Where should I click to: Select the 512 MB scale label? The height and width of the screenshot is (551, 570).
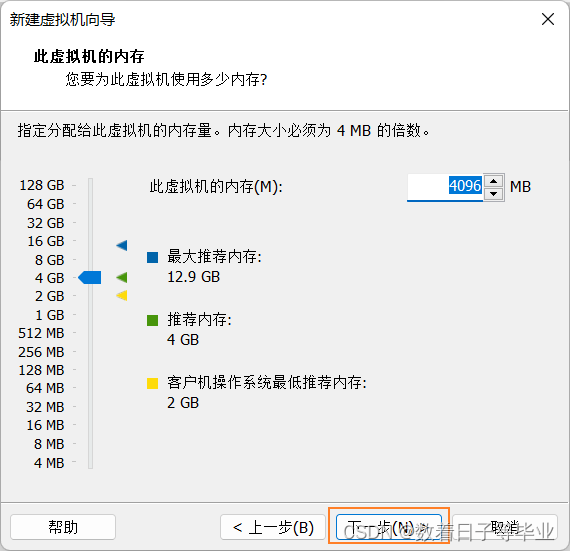pos(41,333)
